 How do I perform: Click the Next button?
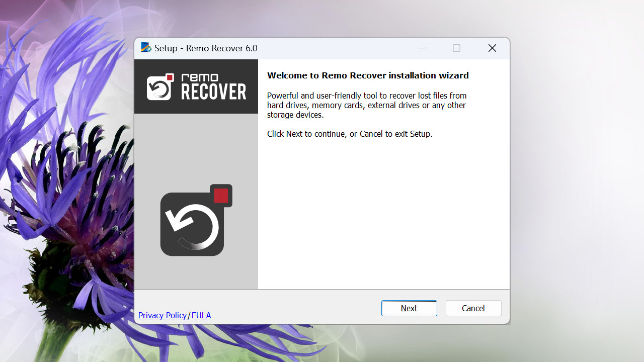pyautogui.click(x=409, y=308)
